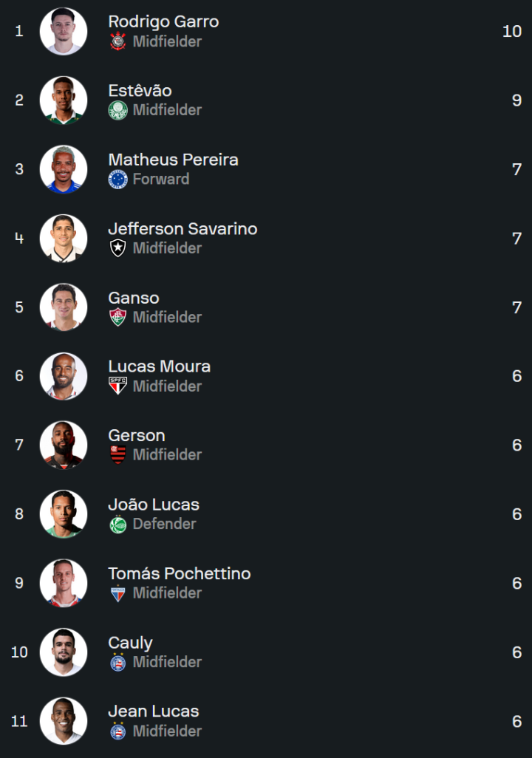Click the Palmeiras crest under Estêvão
532x758 pixels.
[117, 110]
